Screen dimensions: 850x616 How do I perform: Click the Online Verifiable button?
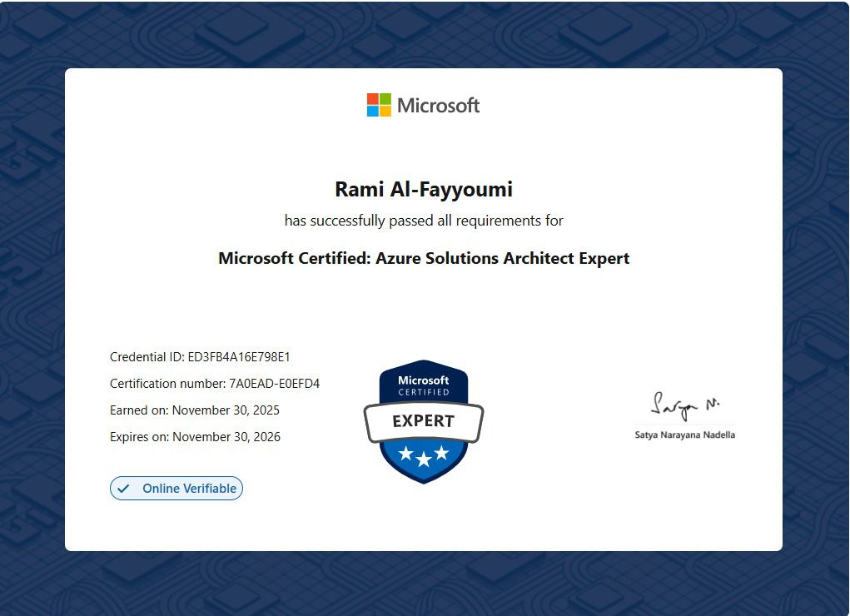(x=176, y=489)
